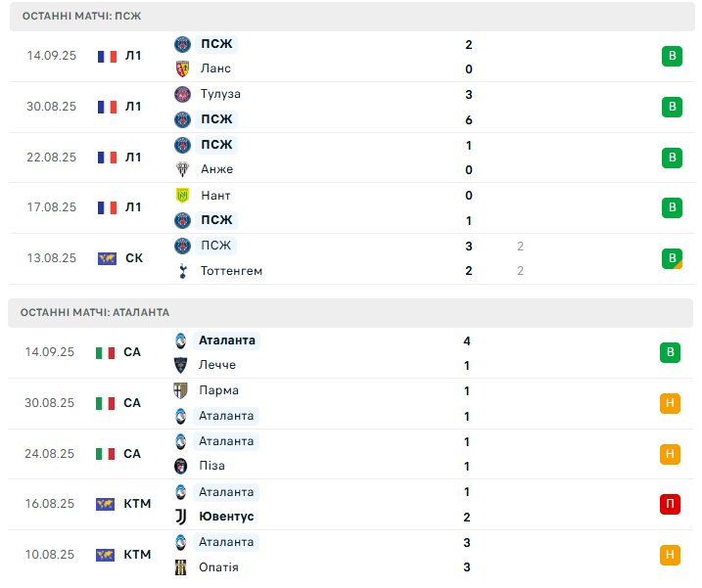Viewport: 702px width, 588px height.
Task: Open the Тоттенгем team link
Action: tap(231, 271)
